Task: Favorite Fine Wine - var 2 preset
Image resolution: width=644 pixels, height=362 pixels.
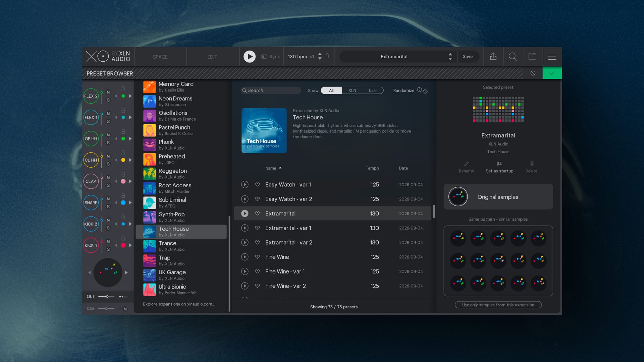Action: [x=257, y=286]
